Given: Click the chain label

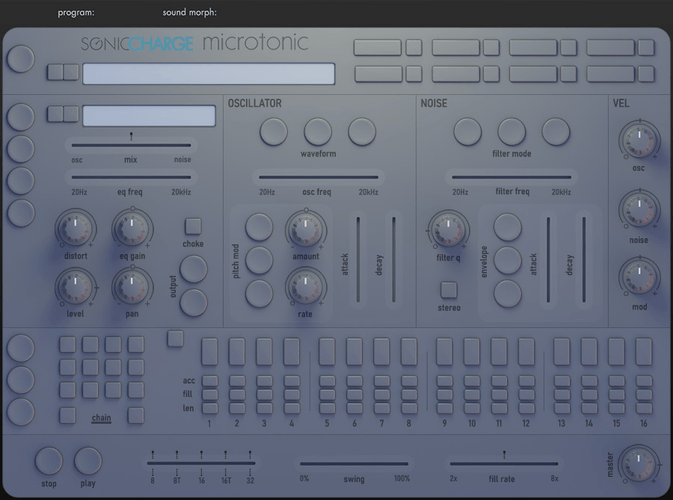Looking at the screenshot, I should click(x=101, y=418).
